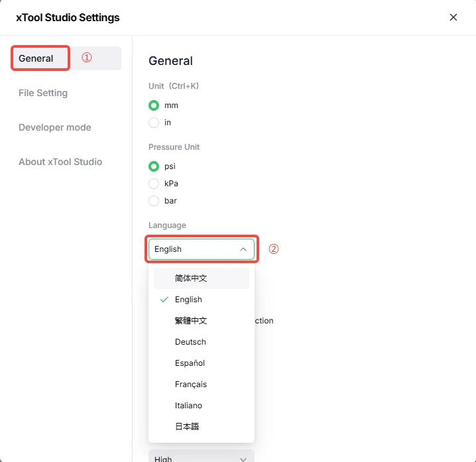Open About xTool Studio section
476x462 pixels.
(60, 162)
